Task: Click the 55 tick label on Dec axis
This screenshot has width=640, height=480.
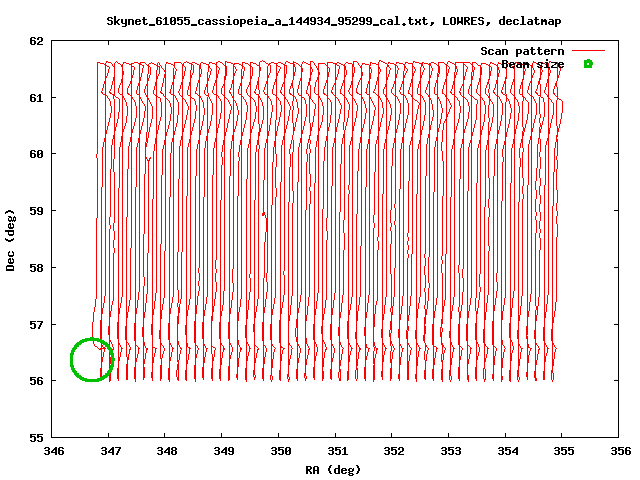Action: pyautogui.click(x=36, y=438)
